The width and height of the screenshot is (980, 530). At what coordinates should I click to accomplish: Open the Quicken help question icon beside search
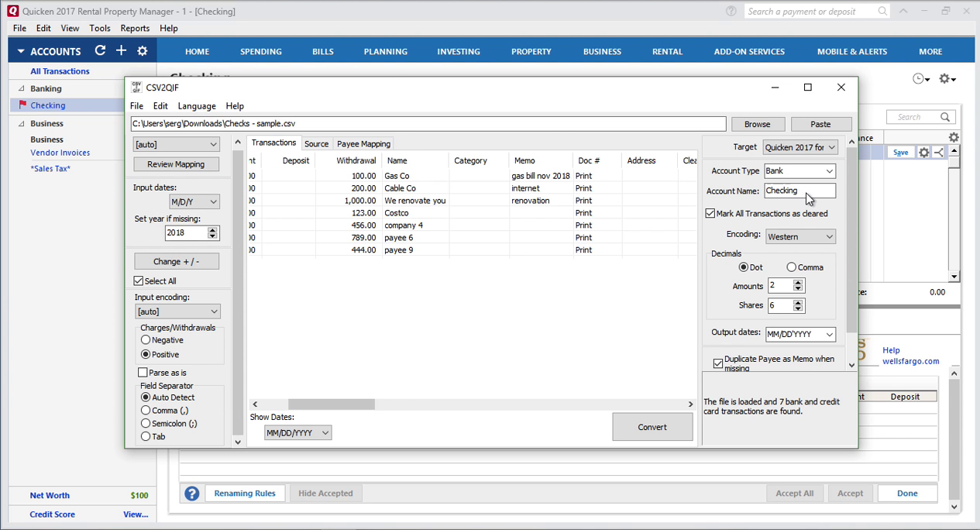(731, 11)
